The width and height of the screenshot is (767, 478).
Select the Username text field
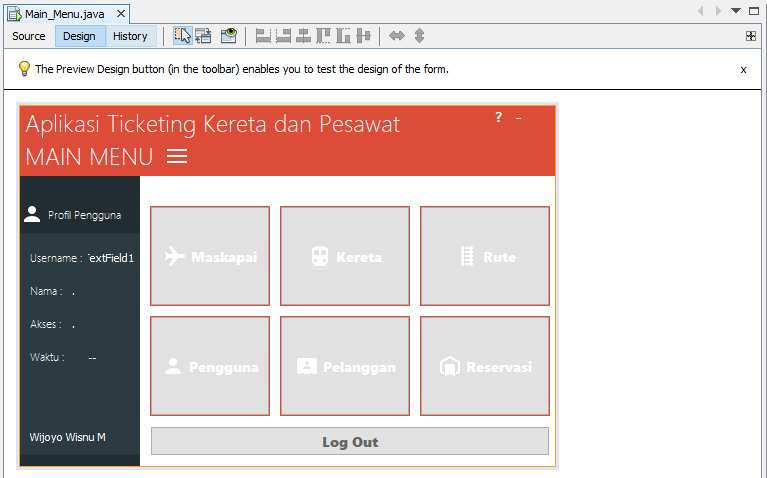pyautogui.click(x=111, y=258)
